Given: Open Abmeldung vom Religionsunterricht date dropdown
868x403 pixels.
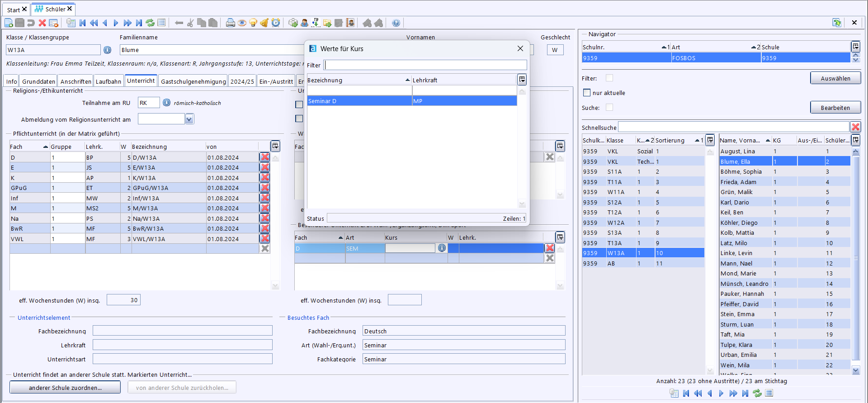Looking at the screenshot, I should 189,119.
